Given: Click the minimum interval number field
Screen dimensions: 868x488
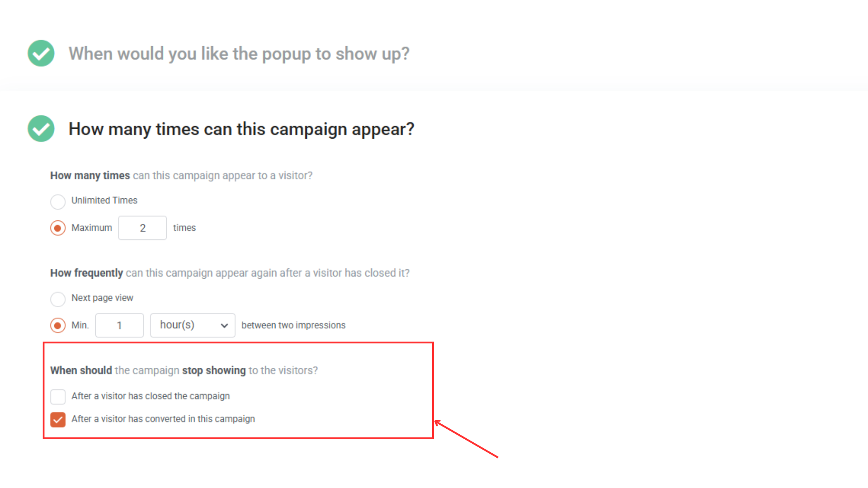Looking at the screenshot, I should pyautogui.click(x=119, y=325).
